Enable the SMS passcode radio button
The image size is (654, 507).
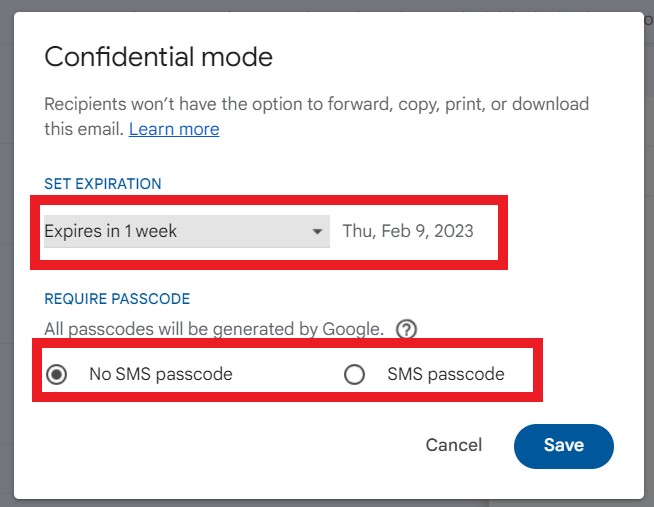tap(355, 374)
